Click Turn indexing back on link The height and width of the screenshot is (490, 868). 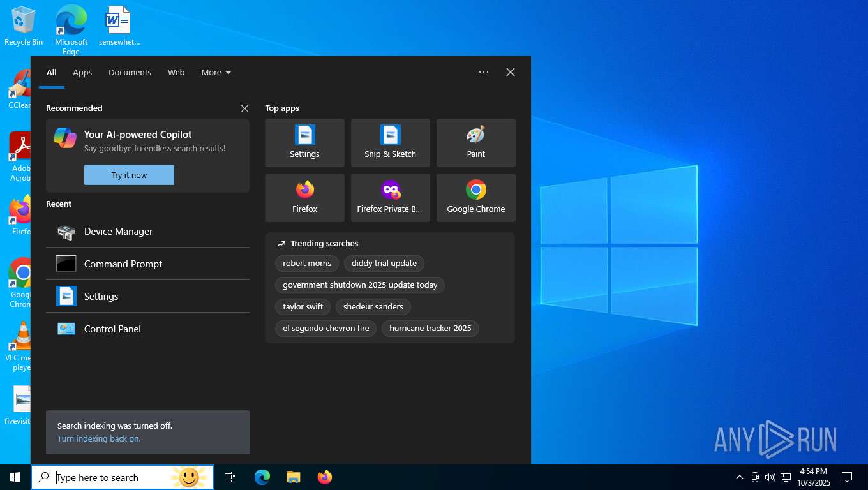[99, 439]
